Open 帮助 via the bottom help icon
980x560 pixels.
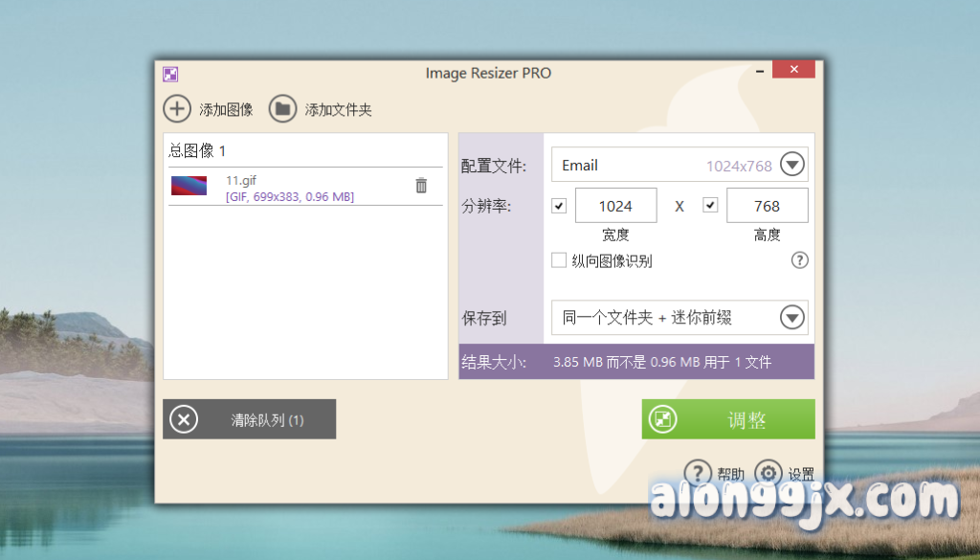click(x=699, y=473)
